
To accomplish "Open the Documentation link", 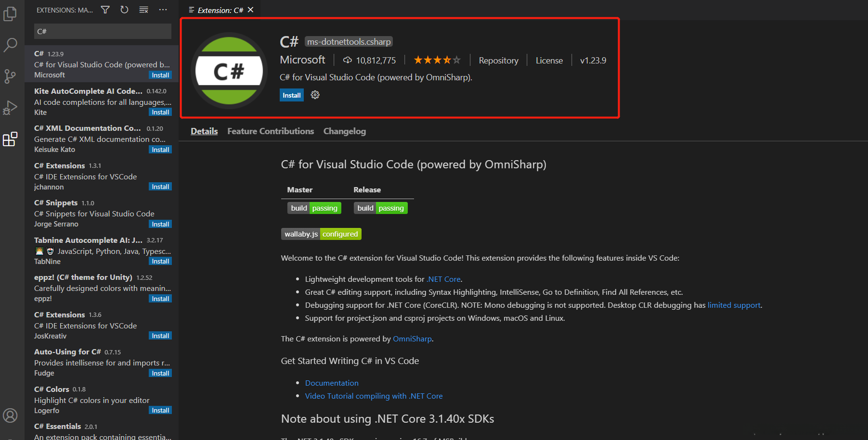I will click(332, 383).
